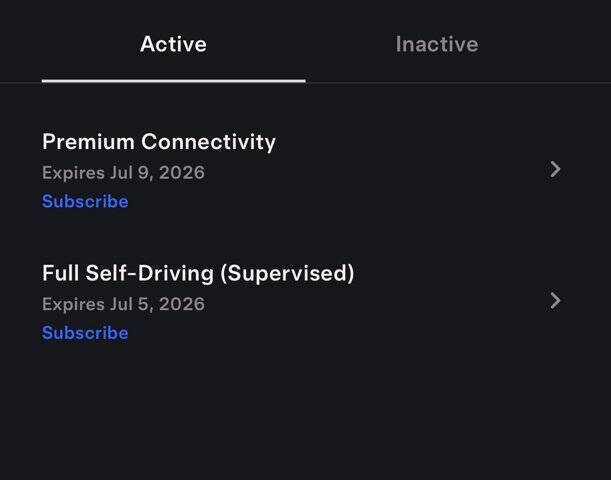Click the divider line under the Inactive tab
Screen dimensions: 611x480
click(458, 82)
